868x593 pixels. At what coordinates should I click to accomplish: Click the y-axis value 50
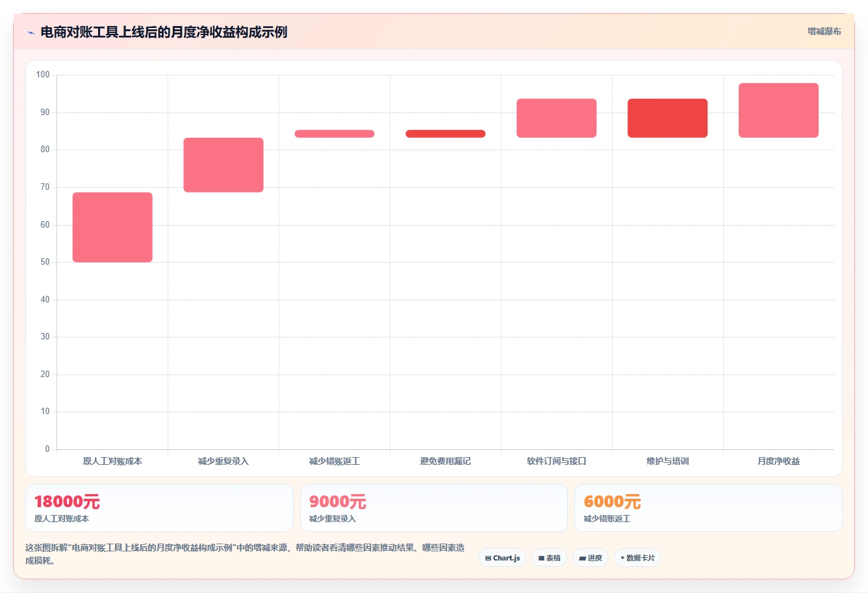[45, 262]
